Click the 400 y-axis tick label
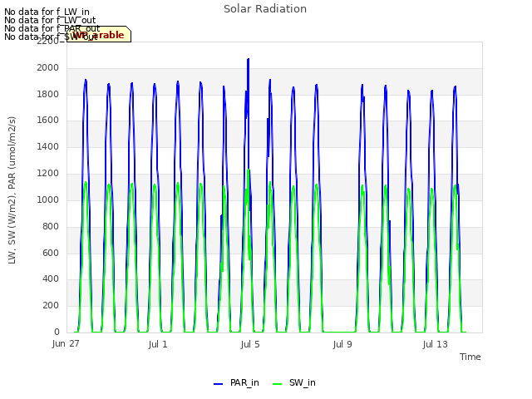 51,279
